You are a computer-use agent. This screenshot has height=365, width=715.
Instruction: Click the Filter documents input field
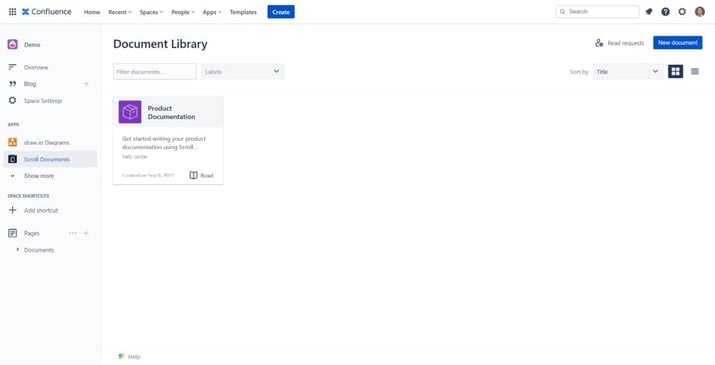click(155, 72)
